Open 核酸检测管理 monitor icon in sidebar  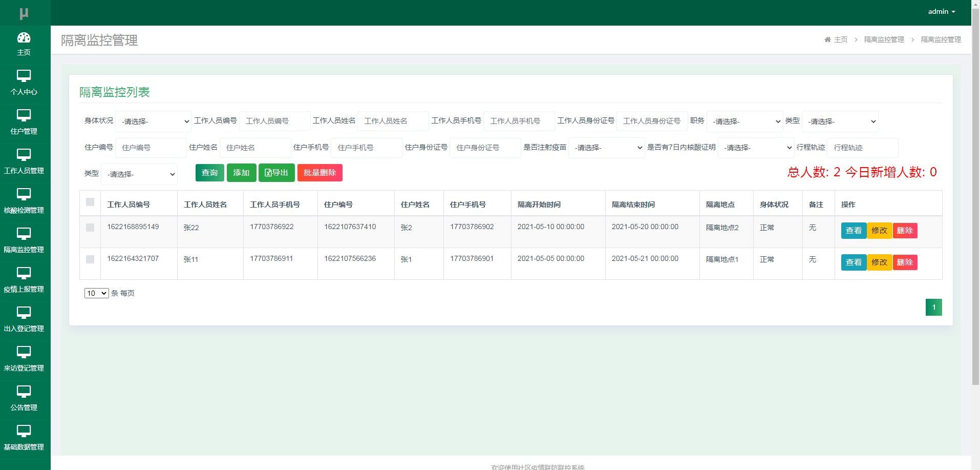pyautogui.click(x=24, y=194)
